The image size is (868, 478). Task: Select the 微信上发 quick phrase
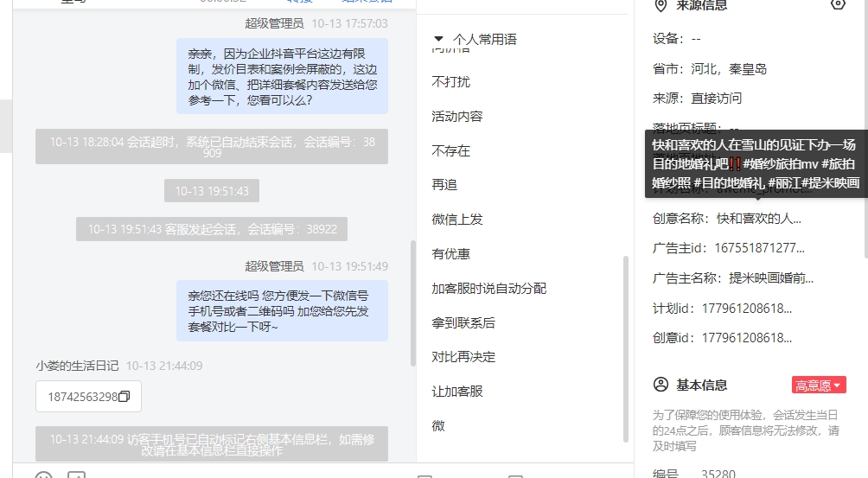point(457,220)
